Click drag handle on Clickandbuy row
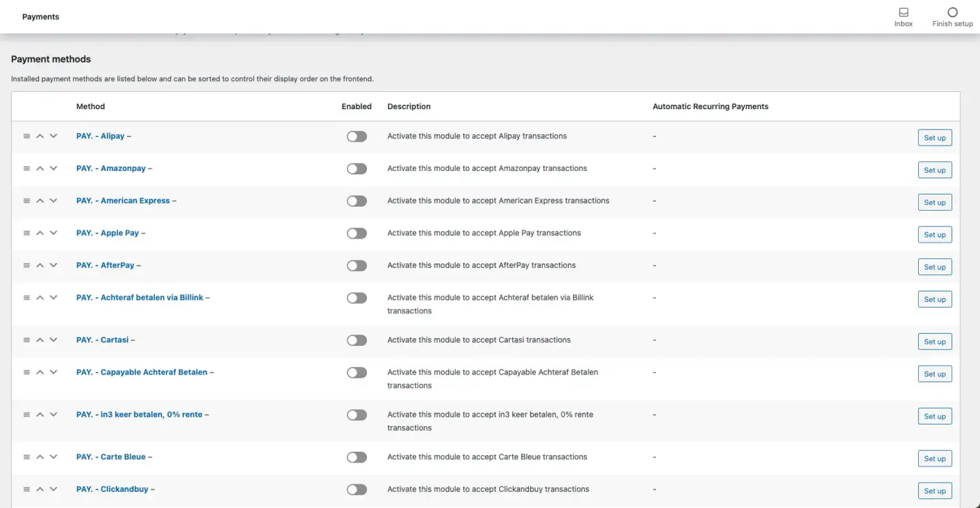This screenshot has height=508, width=980. 27,489
